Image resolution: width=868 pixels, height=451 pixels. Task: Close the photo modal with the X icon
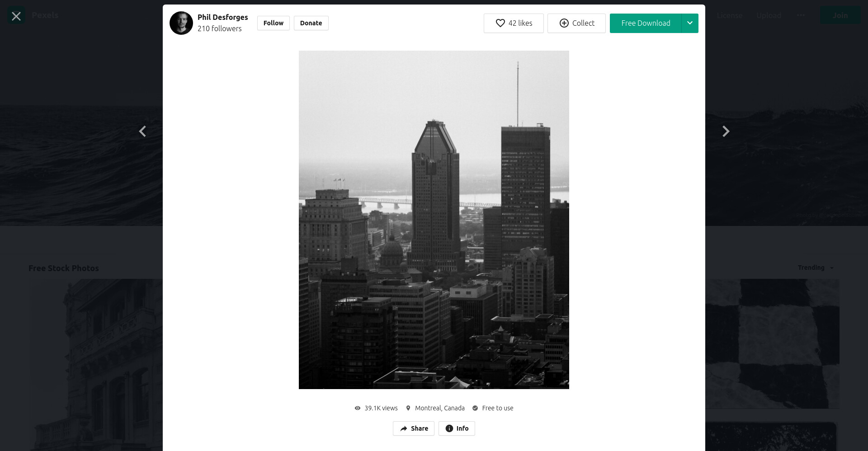click(16, 16)
